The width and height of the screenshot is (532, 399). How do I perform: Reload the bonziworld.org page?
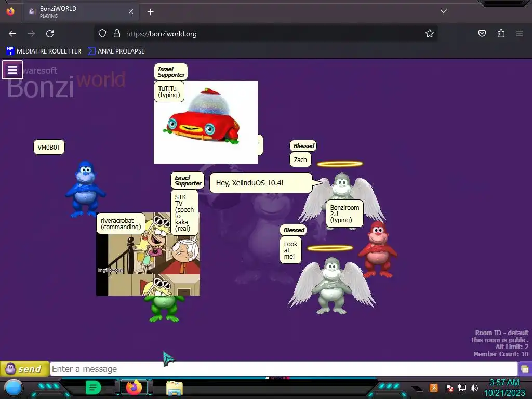(x=50, y=34)
